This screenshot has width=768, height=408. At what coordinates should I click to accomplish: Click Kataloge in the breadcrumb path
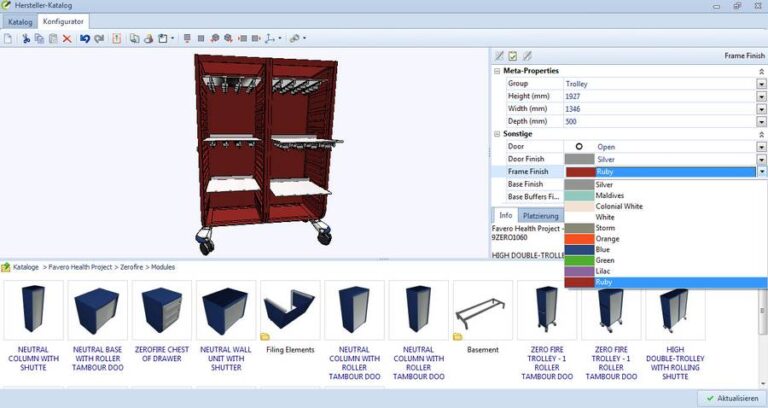(x=25, y=267)
